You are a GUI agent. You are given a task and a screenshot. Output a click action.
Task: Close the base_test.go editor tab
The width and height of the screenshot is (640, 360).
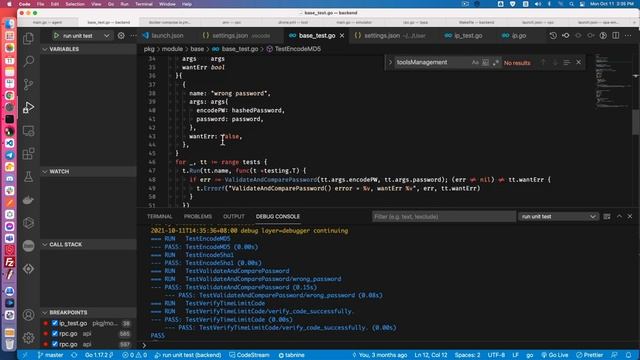coord(342,36)
